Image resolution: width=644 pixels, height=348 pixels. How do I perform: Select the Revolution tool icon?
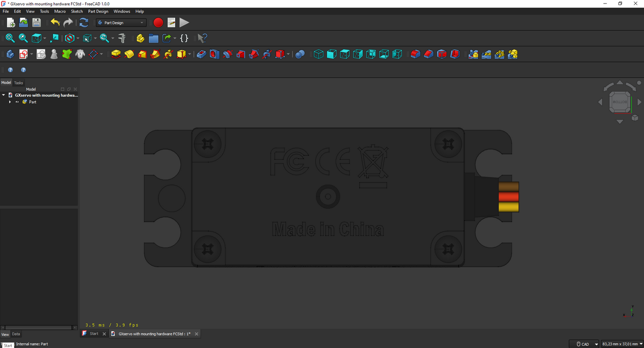click(129, 54)
